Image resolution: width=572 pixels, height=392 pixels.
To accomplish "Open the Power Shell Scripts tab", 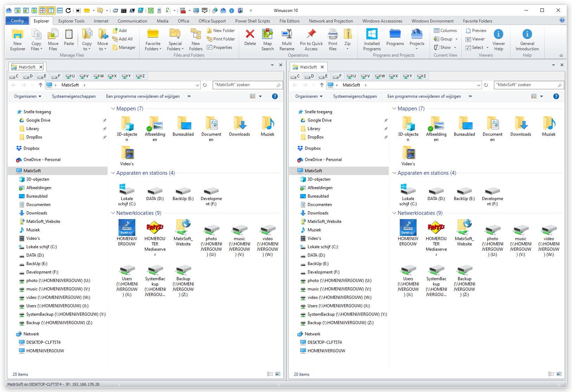I will (x=252, y=21).
